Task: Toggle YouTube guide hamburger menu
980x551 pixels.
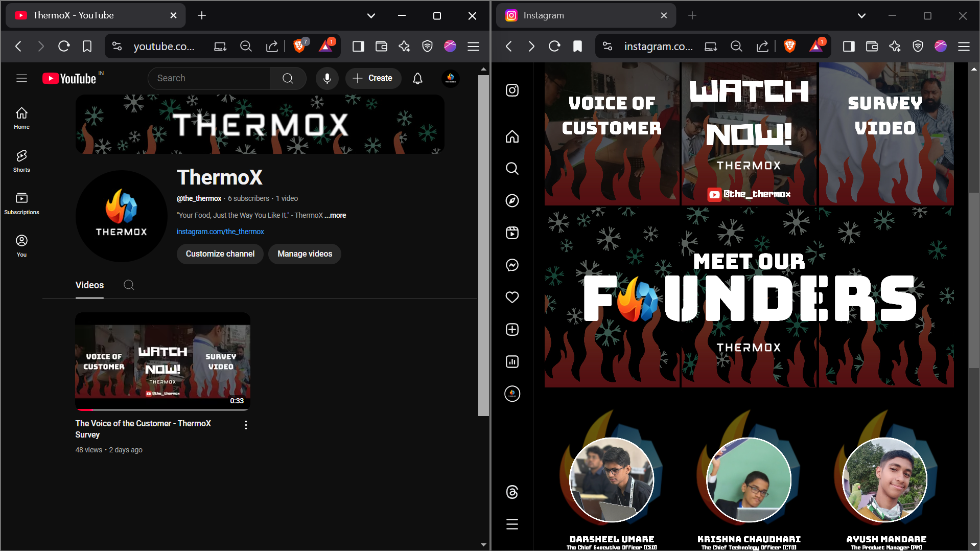Action: pyautogui.click(x=21, y=78)
